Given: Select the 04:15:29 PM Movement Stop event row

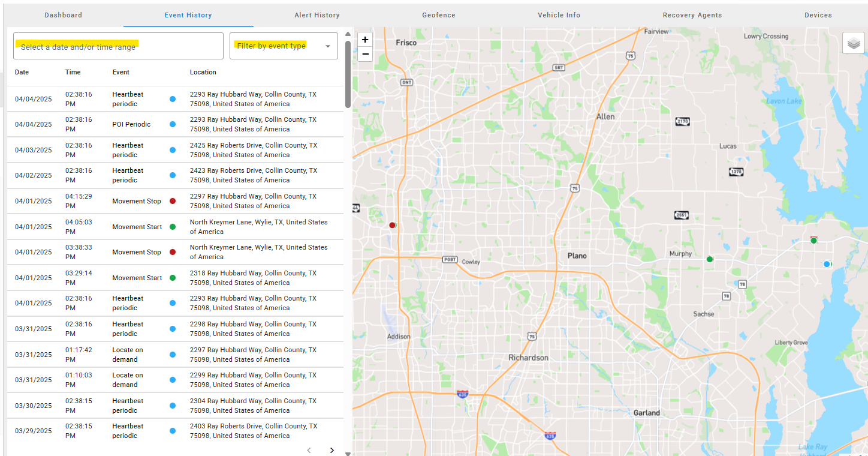Looking at the screenshot, I should coord(175,201).
